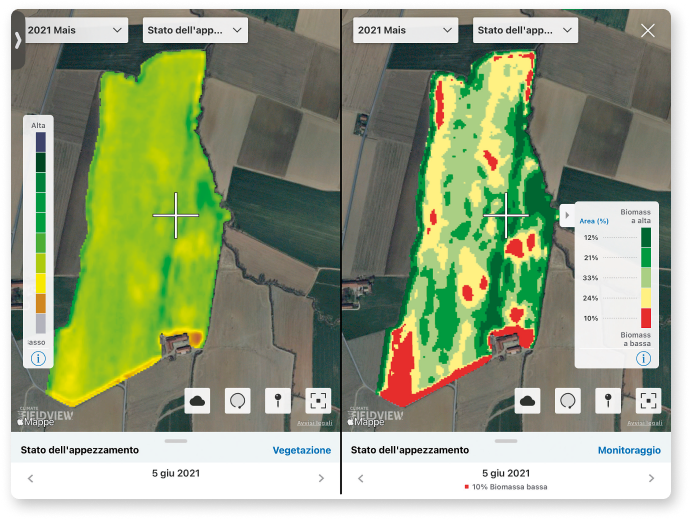Collapse the biomass Area (%) legend panel
The image size is (690, 520).
pos(567,214)
